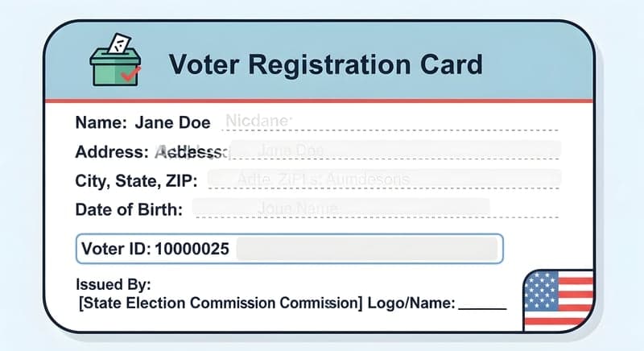
Task: Click the City, State, ZIP label
Action: click(136, 180)
